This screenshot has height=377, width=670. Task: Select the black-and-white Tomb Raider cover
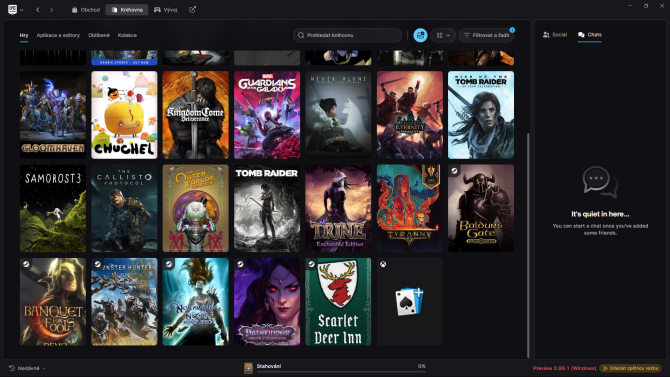pyautogui.click(x=267, y=208)
